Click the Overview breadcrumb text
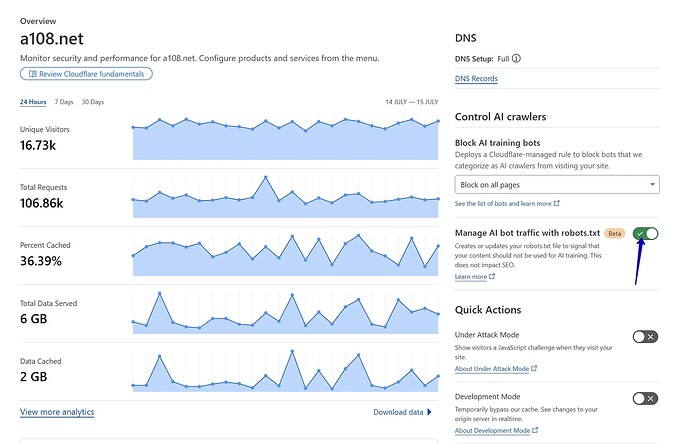Image resolution: width=690 pixels, height=444 pixels. pos(38,21)
